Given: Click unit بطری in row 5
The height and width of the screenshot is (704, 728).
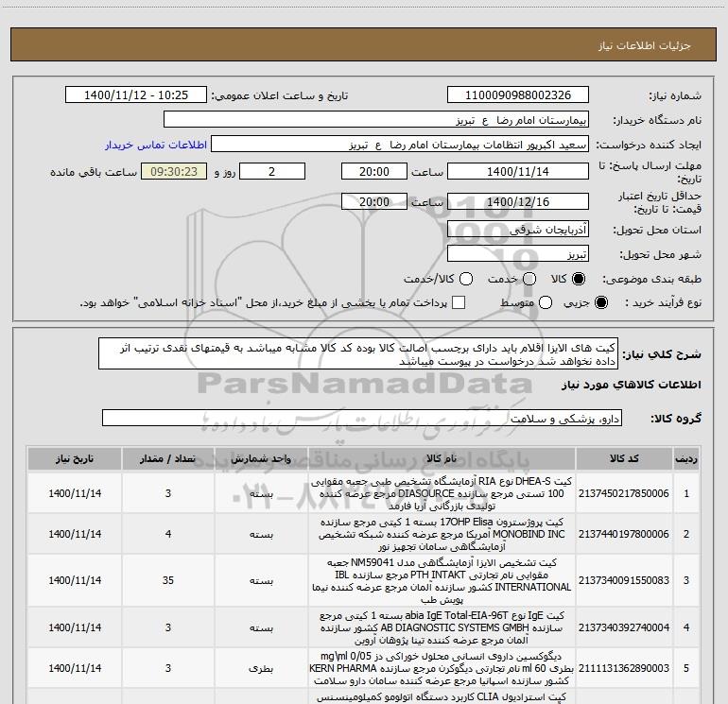Looking at the screenshot, I should click(261, 669).
